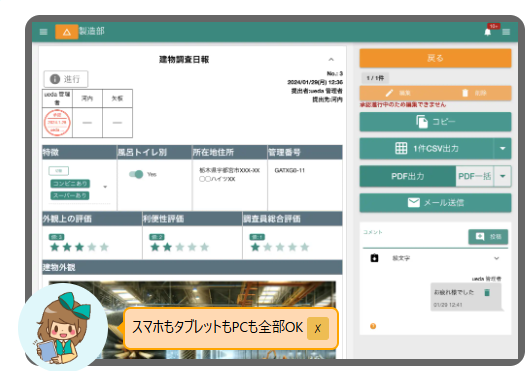Open the right-side list menu icon
The image size is (529, 371).
(506, 32)
